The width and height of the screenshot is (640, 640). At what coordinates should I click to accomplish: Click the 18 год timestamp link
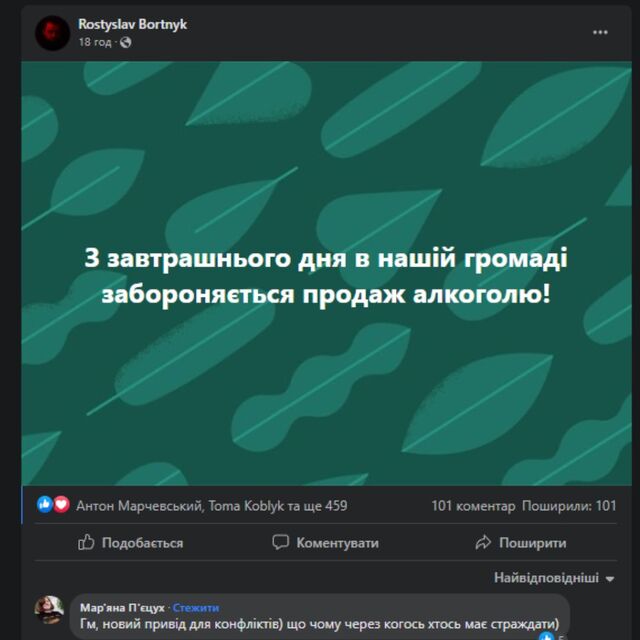(95, 42)
